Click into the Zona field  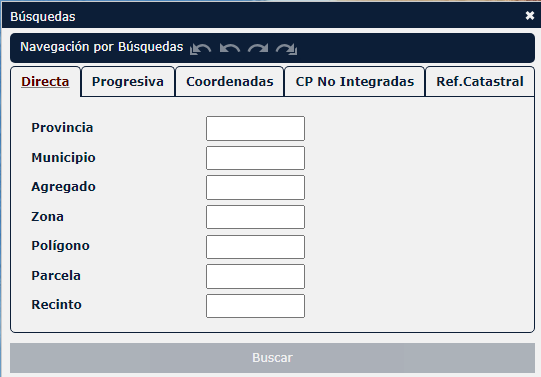[255, 217]
